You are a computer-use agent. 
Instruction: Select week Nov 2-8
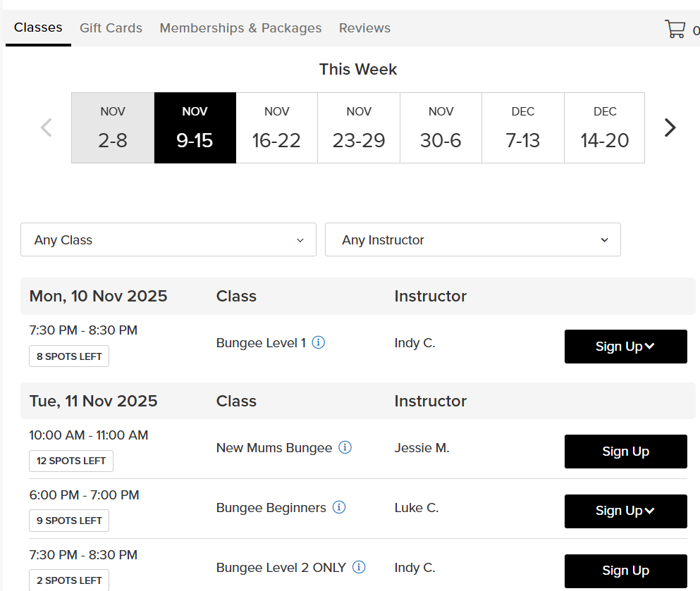tap(113, 128)
